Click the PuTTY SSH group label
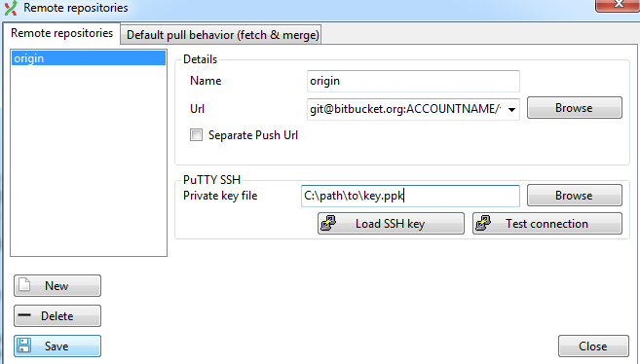Screen dimensions: 640x364 click(x=211, y=180)
